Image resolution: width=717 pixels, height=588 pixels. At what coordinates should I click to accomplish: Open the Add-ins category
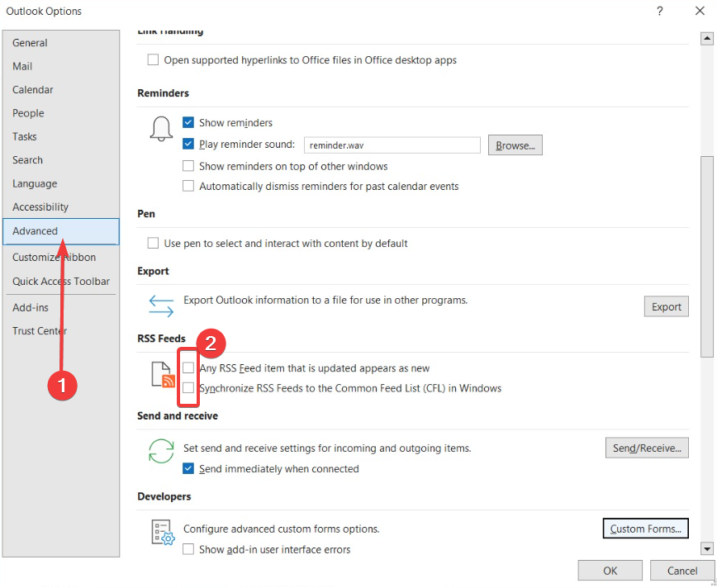tap(61, 307)
